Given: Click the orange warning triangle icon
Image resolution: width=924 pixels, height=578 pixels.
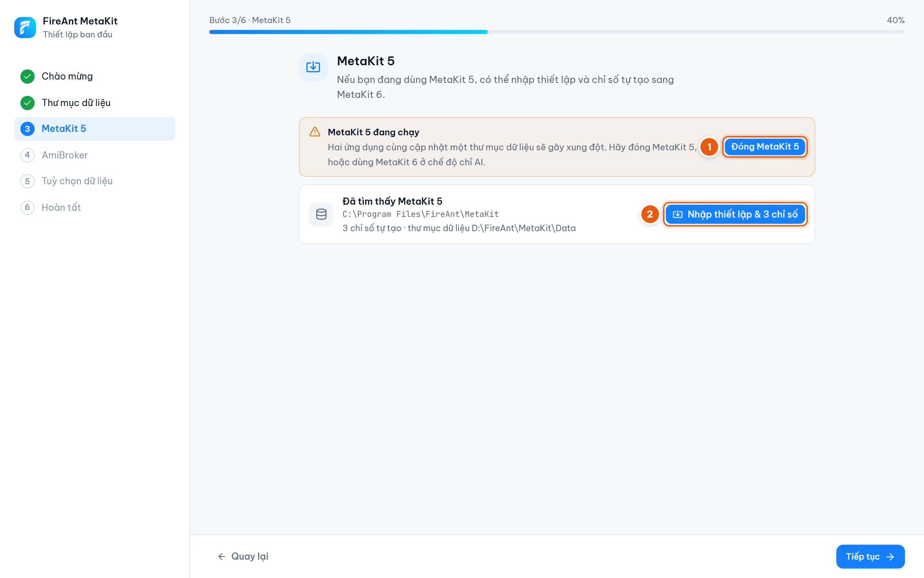Looking at the screenshot, I should 315,132.
